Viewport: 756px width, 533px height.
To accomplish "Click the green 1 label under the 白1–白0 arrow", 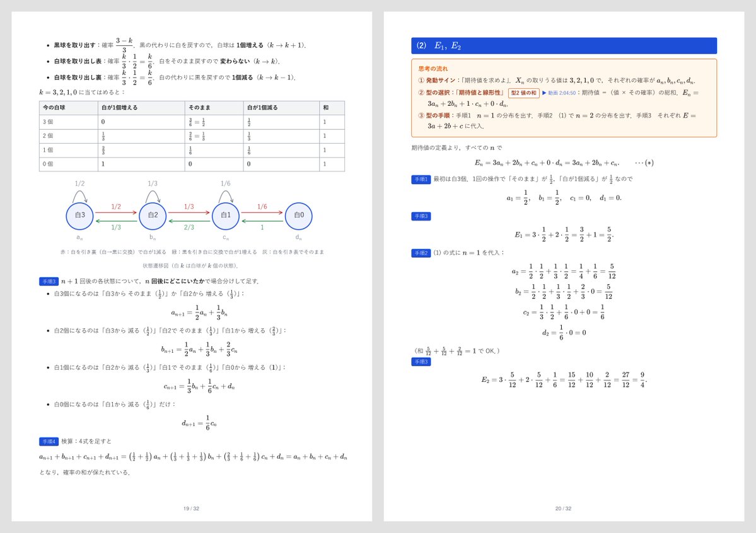I will coord(262,227).
